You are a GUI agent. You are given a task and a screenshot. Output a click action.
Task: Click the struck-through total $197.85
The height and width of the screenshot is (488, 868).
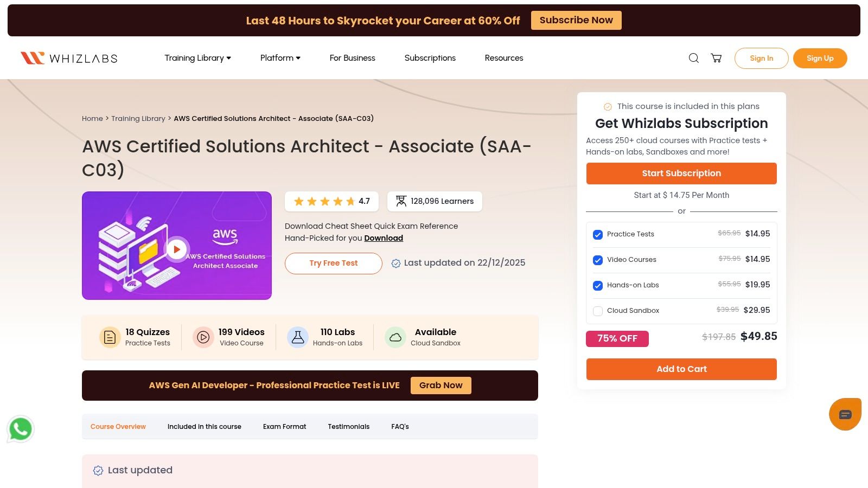click(719, 337)
